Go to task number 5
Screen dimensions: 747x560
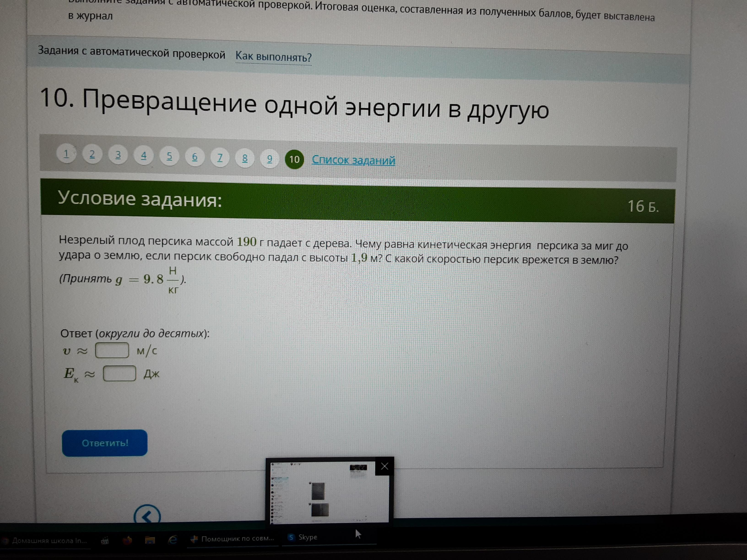169,156
